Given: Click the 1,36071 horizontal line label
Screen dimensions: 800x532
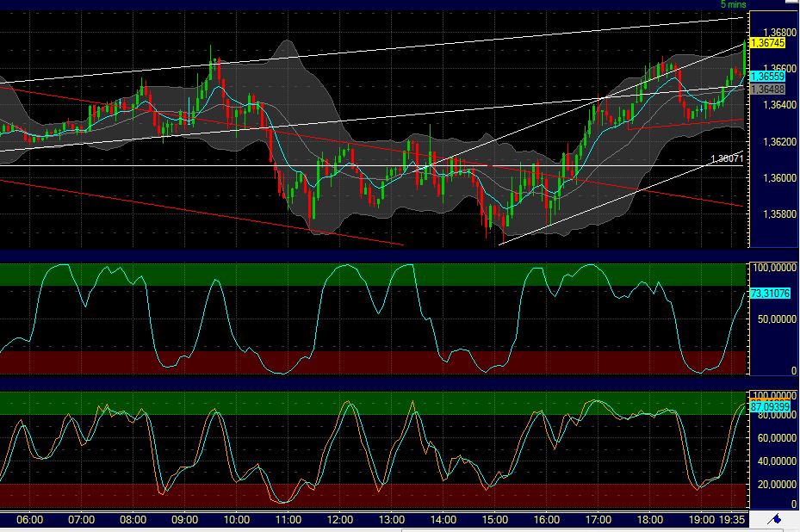Looking at the screenshot, I should coord(727,159).
